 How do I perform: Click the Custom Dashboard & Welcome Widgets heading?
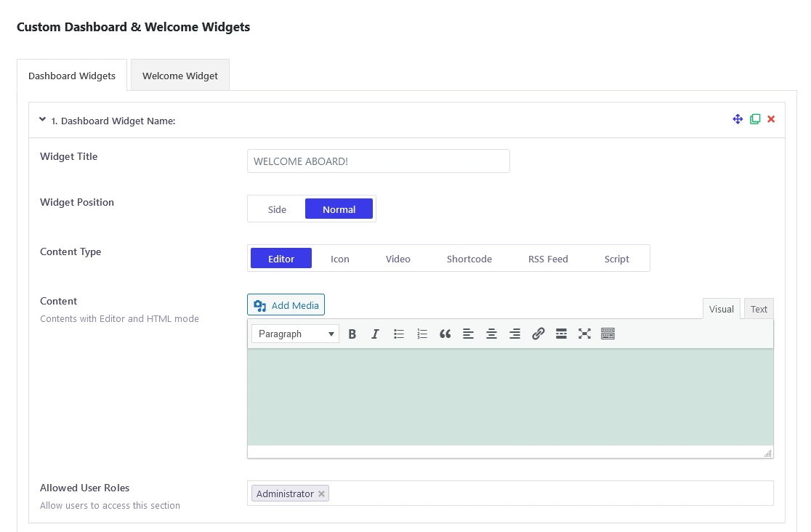(134, 27)
